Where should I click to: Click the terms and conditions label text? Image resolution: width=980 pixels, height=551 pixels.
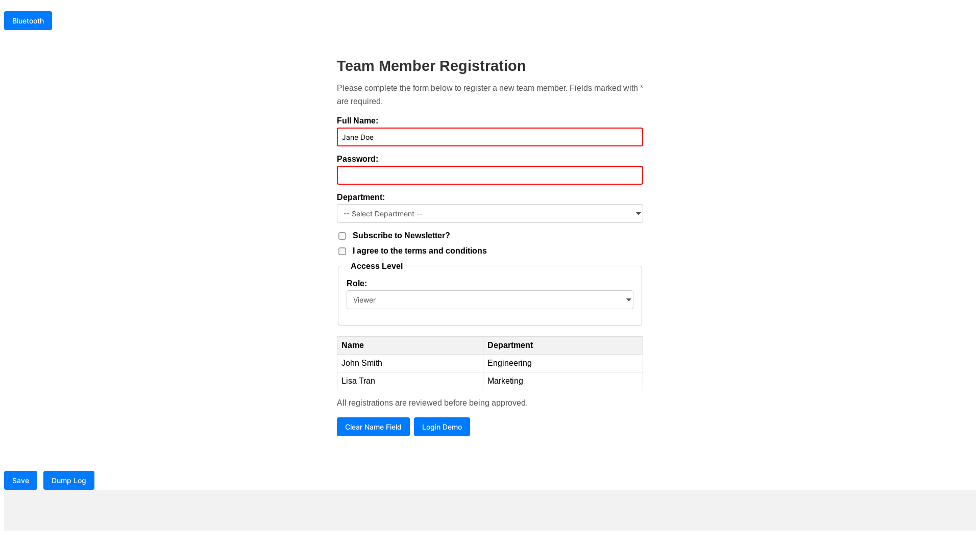click(420, 251)
